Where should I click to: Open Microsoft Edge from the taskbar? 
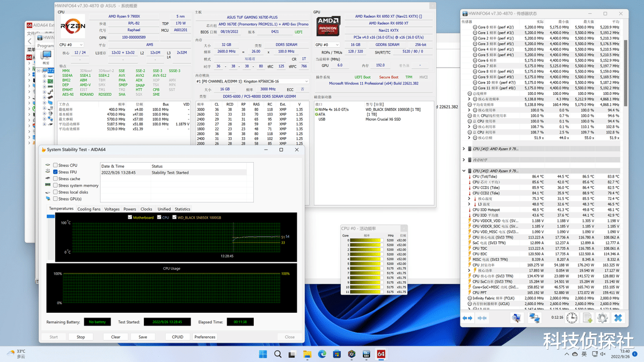[x=322, y=354]
